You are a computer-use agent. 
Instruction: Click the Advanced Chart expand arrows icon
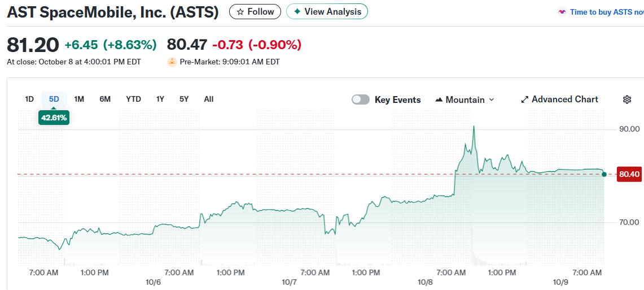point(525,99)
